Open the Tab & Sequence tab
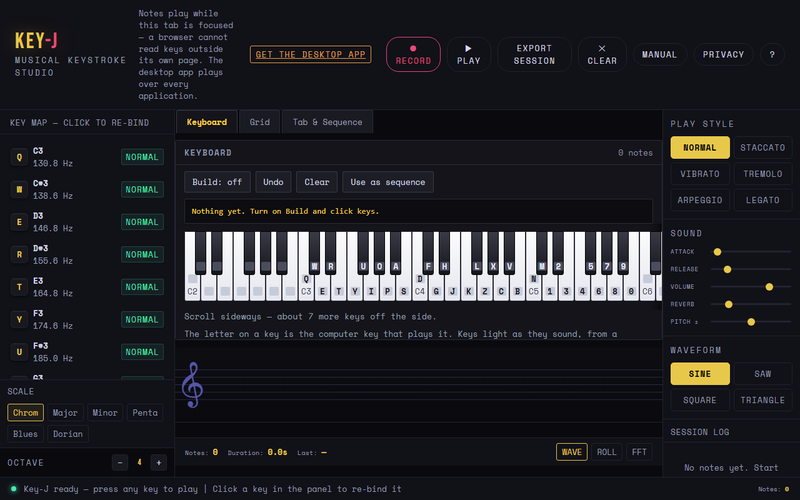Screen dimensions: 800x500 [x=327, y=122]
